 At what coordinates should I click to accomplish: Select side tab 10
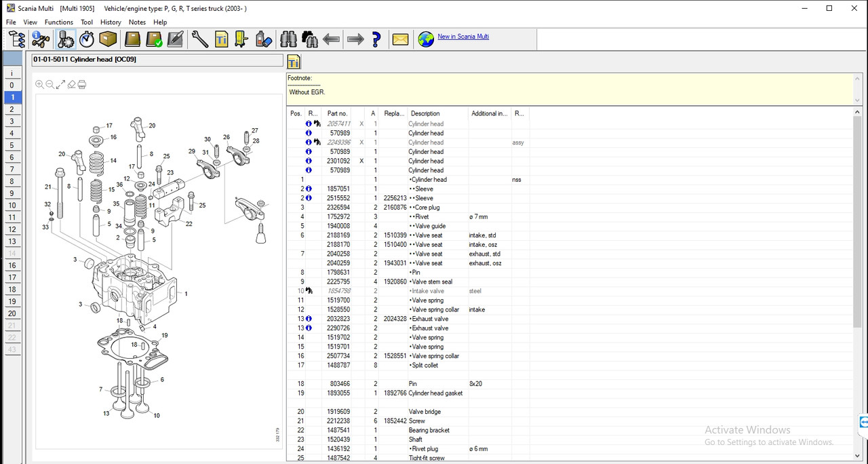click(x=12, y=206)
